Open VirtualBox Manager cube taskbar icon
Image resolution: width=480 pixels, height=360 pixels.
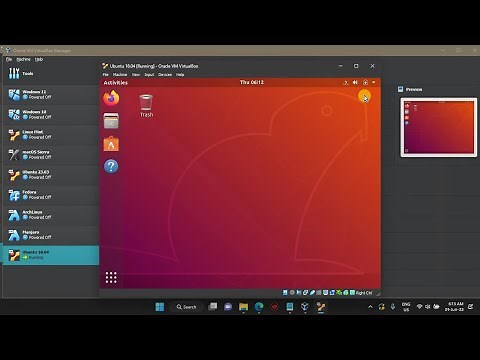click(305, 307)
